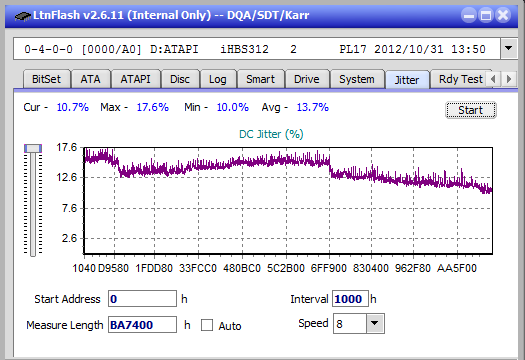Click the LtnFlash chip icon in title bar

coord(23,16)
